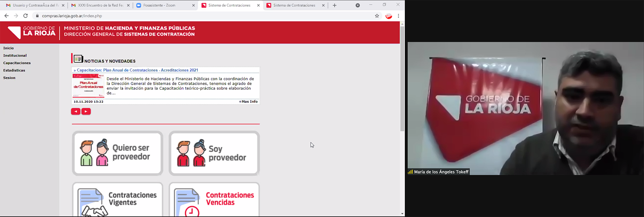Screen dimensions: 644x217
Task: Click the Zoom participant video tile
Action: [526, 108]
